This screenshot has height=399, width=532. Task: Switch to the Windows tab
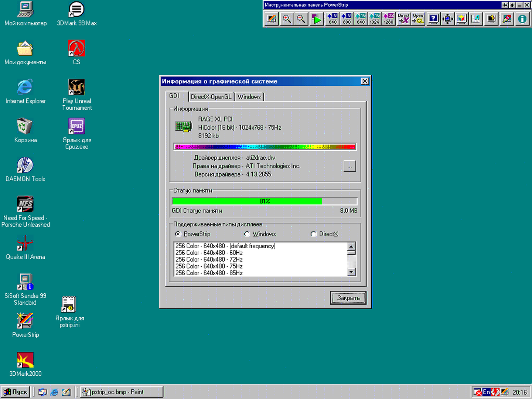(x=249, y=97)
